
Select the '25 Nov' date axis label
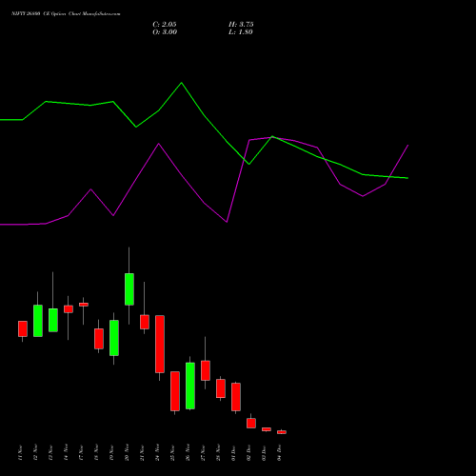pyautogui.click(x=172, y=452)
